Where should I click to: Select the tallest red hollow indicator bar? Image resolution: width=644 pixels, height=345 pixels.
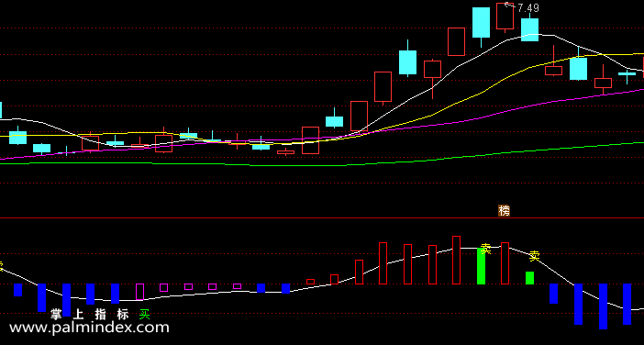[x=456, y=260]
